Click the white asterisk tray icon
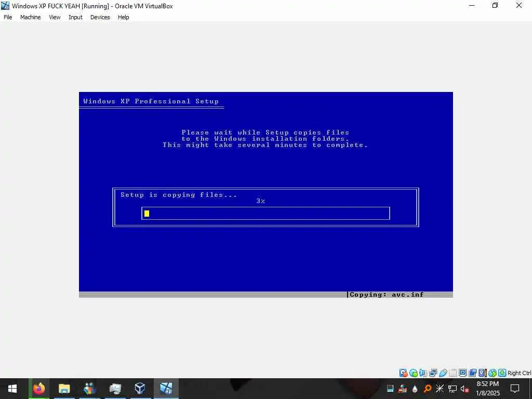The image size is (532, 399). (440, 389)
